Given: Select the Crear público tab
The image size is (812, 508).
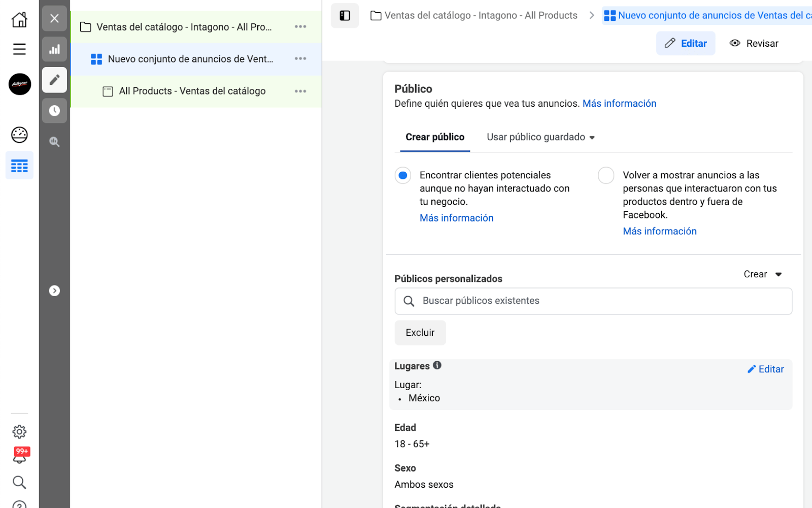Looking at the screenshot, I should tap(435, 137).
